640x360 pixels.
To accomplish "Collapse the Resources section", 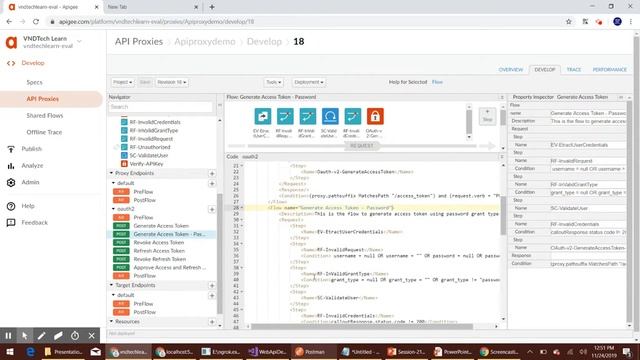I will [x=111, y=321].
